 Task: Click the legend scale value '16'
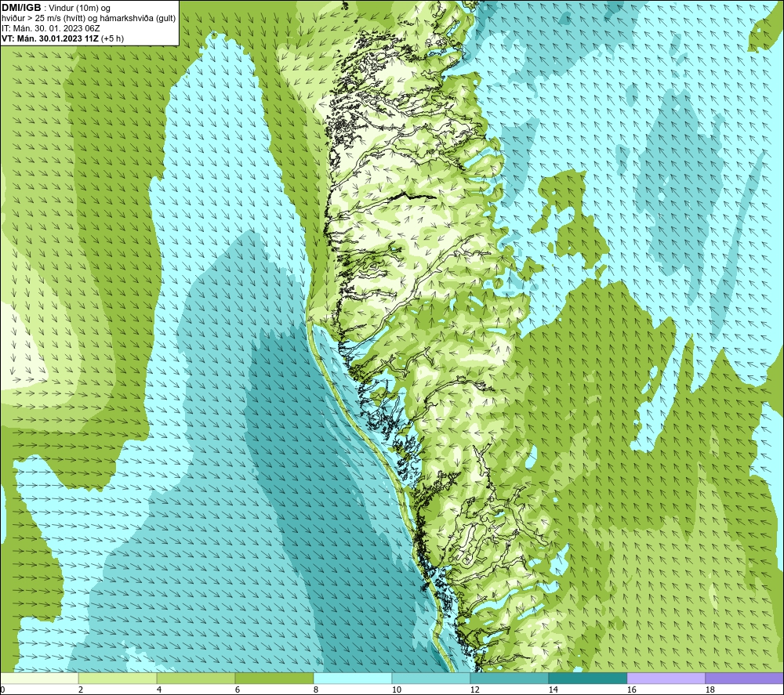tap(631, 690)
